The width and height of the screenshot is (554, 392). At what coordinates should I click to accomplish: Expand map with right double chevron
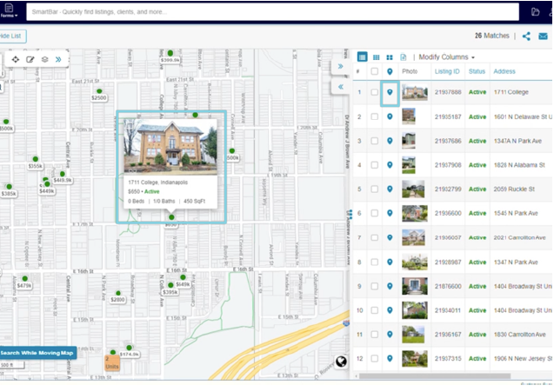pos(340,66)
